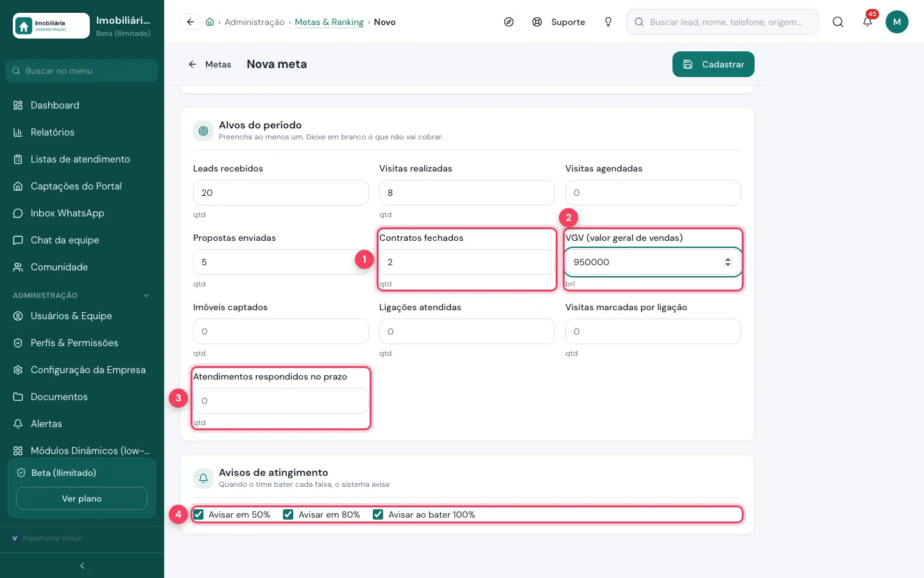Toggle Avisar em 50% checkbox
The width and height of the screenshot is (924, 578).
198,514
